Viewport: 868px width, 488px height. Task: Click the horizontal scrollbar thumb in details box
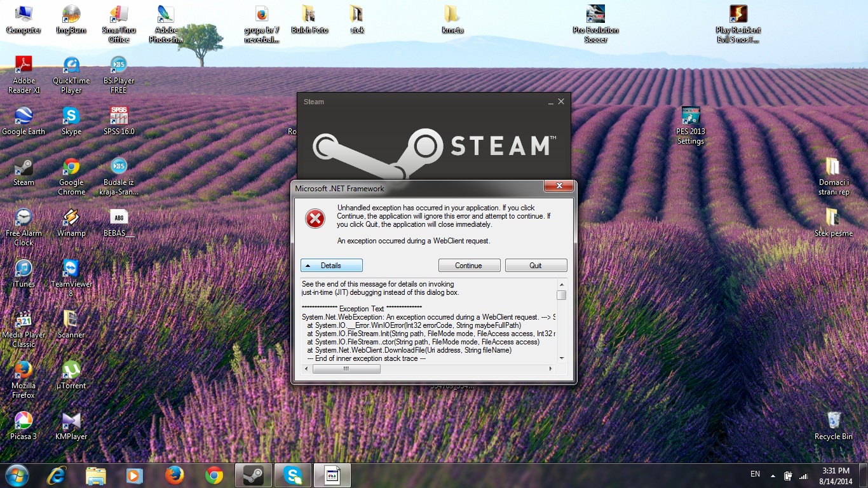tap(346, 369)
